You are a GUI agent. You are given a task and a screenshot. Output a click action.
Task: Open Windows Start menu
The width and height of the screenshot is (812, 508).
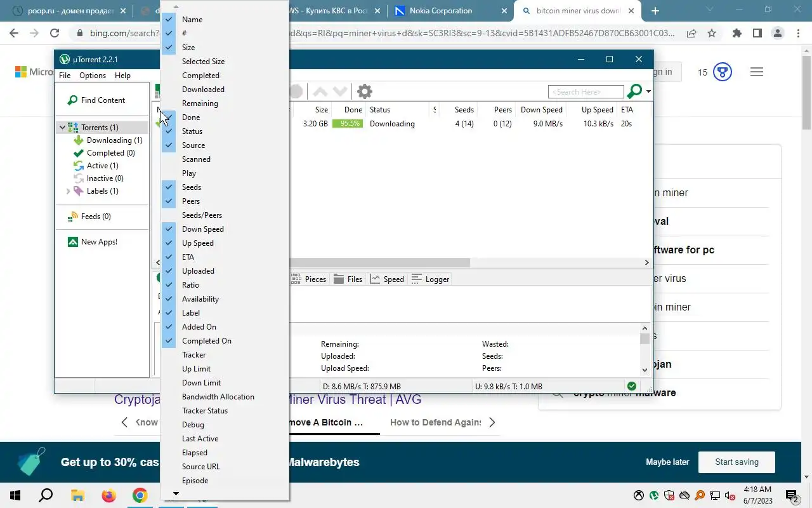point(15,495)
